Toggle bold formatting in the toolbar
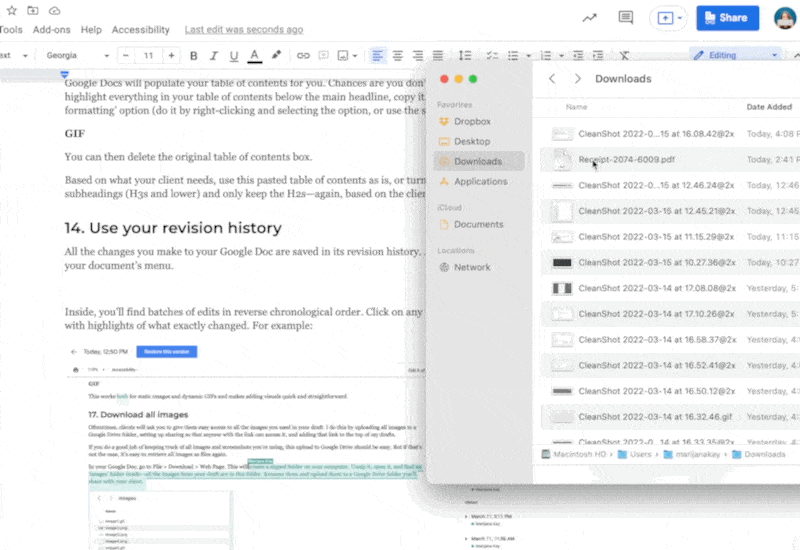 click(194, 55)
